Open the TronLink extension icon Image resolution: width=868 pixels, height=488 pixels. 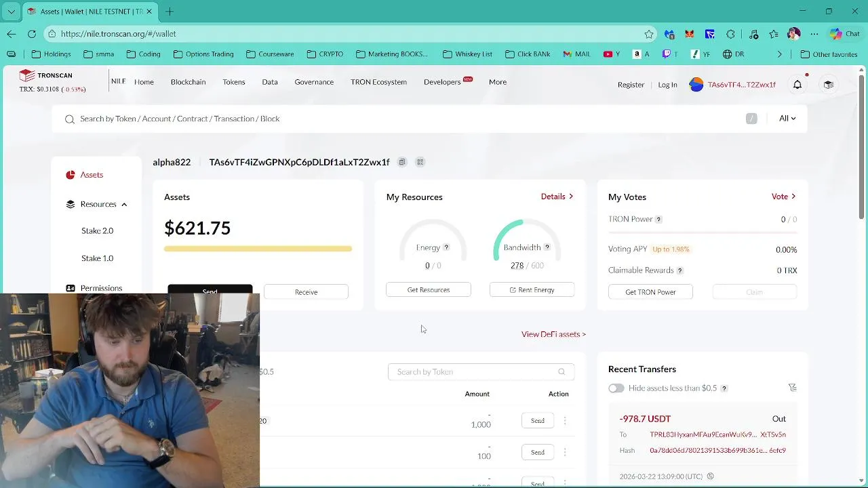(710, 34)
